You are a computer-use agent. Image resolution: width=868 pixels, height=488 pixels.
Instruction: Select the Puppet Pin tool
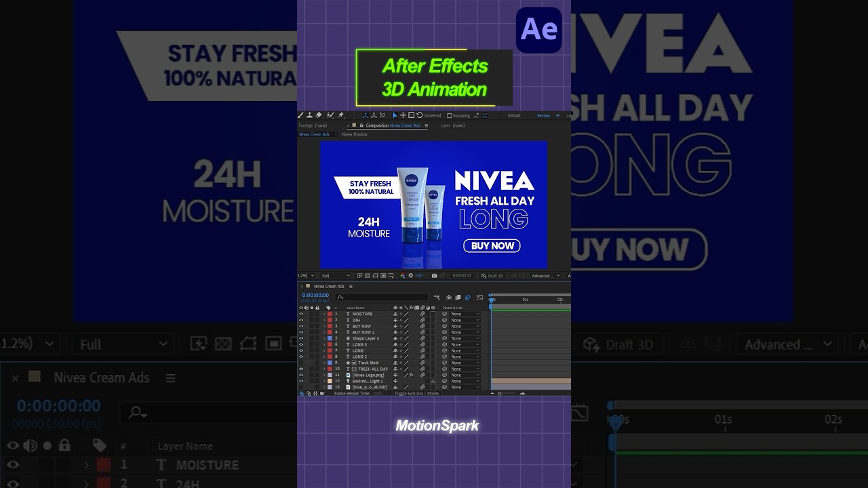[340, 115]
